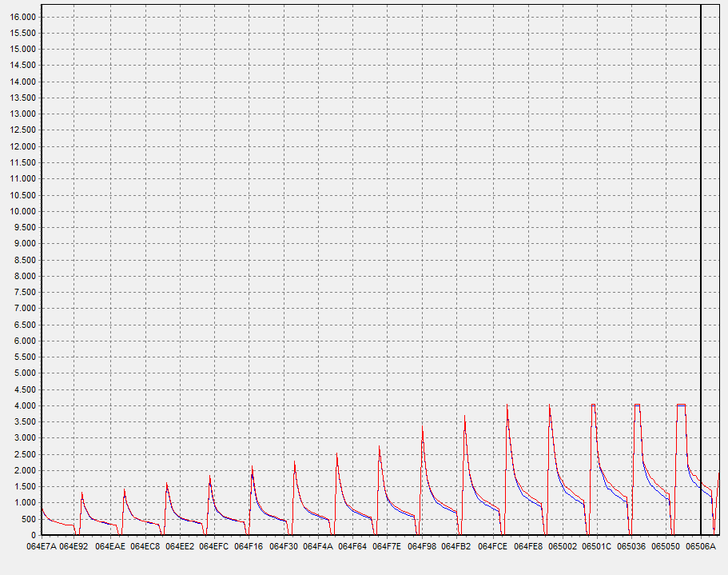Click the 12.000 y-axis value
Screen dimensions: 728x575
[22, 147]
